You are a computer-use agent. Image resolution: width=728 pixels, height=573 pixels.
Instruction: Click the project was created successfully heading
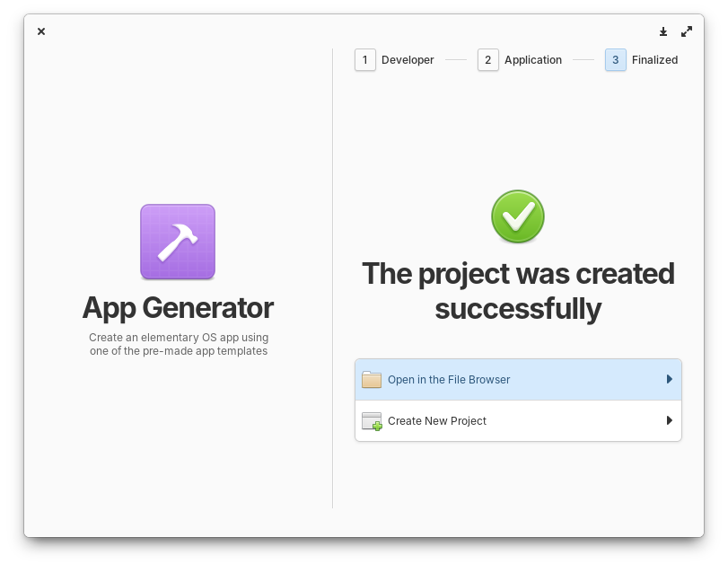[x=518, y=291]
